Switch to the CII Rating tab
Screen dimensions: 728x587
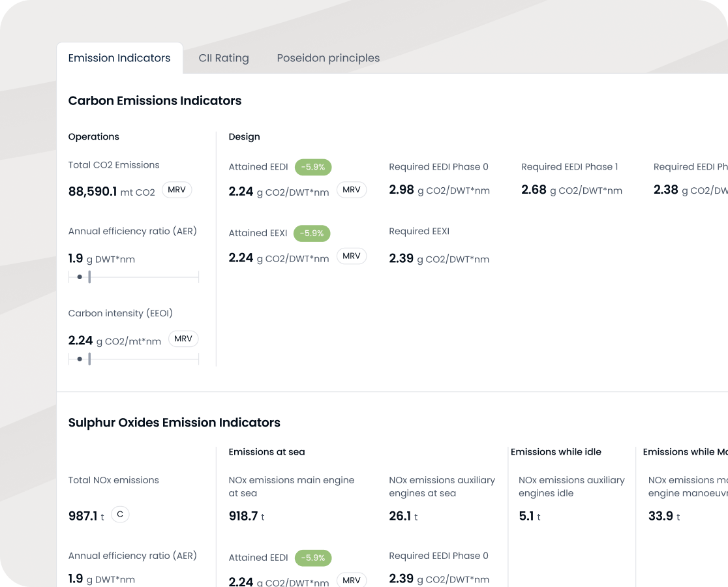223,58
